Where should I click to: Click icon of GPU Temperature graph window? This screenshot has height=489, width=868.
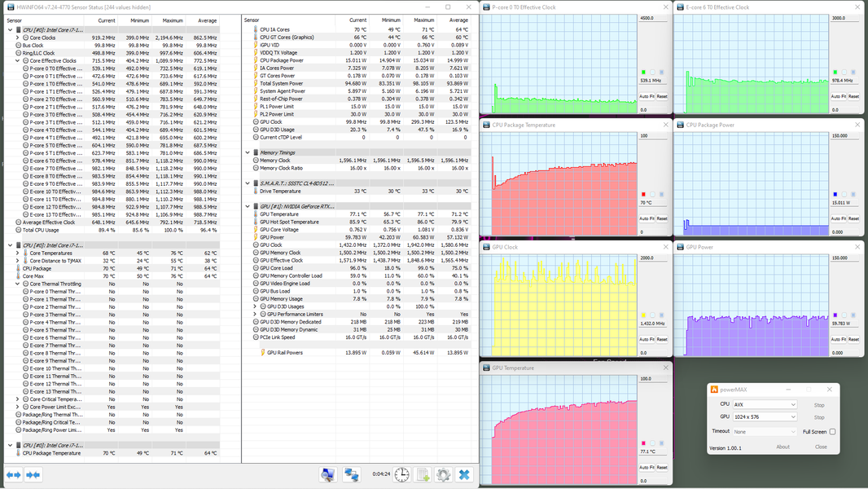tap(487, 368)
